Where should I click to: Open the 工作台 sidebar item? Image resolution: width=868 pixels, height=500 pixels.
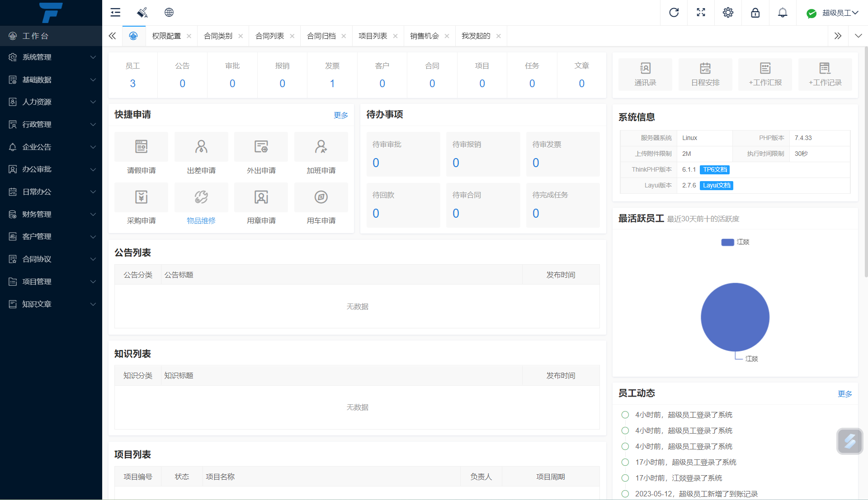click(51, 36)
